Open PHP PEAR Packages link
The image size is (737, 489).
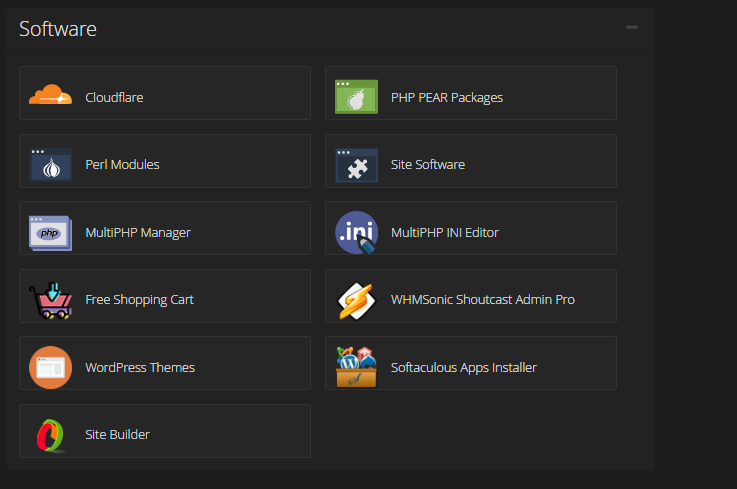point(447,97)
